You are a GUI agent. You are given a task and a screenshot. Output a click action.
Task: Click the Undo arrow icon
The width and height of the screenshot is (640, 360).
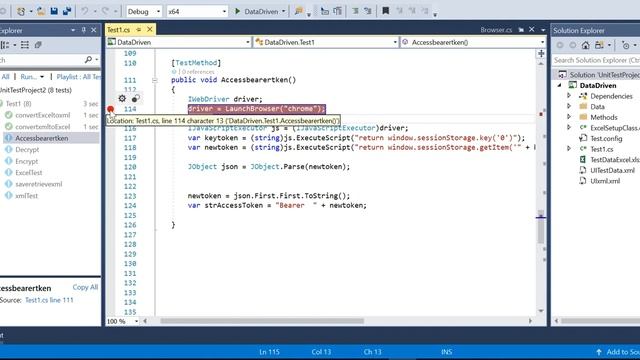(84, 11)
